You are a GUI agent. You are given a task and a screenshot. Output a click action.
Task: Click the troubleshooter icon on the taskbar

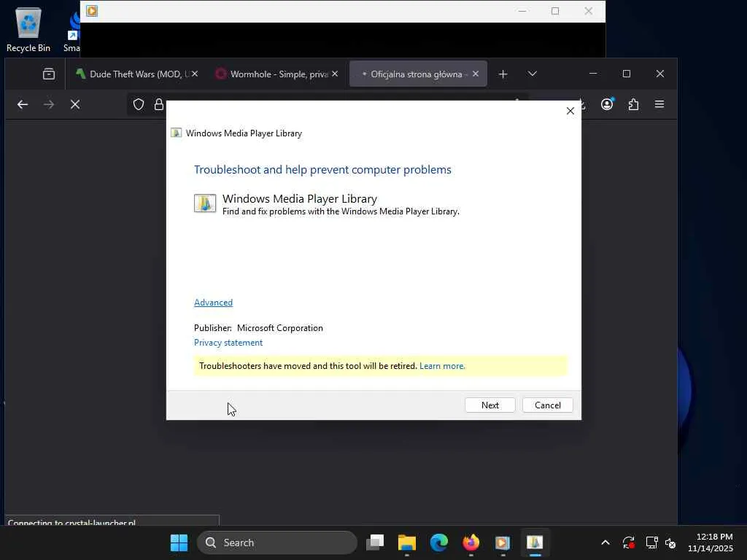535,542
